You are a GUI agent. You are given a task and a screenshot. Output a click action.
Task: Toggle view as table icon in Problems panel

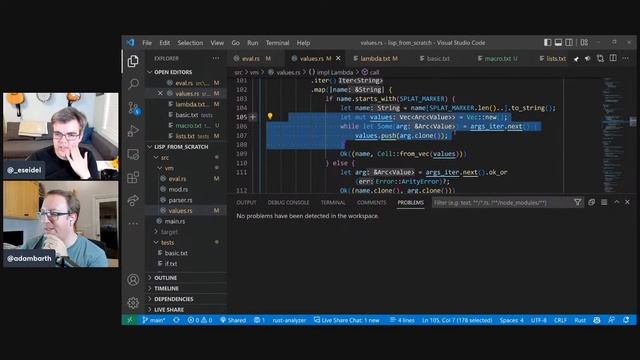point(604,202)
